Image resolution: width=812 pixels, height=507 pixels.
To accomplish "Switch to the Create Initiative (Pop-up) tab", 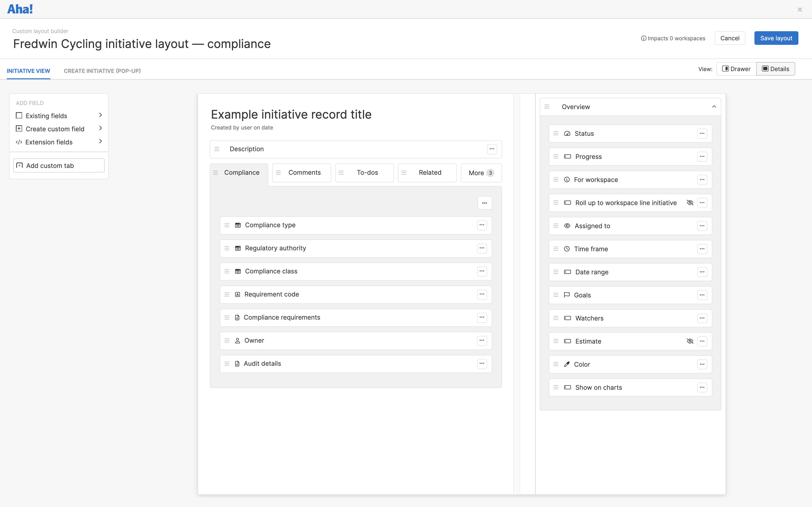I will (102, 71).
